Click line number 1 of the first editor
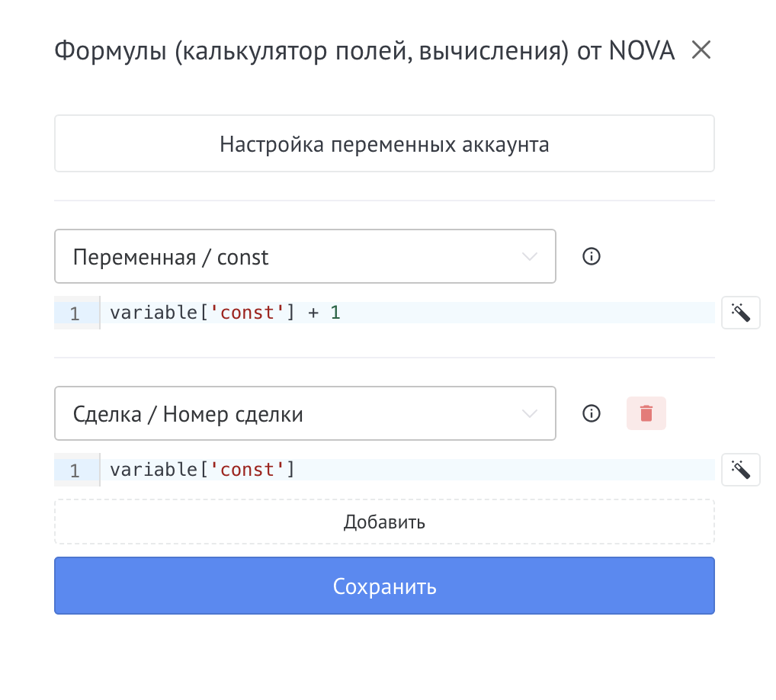776x700 pixels. (x=76, y=313)
